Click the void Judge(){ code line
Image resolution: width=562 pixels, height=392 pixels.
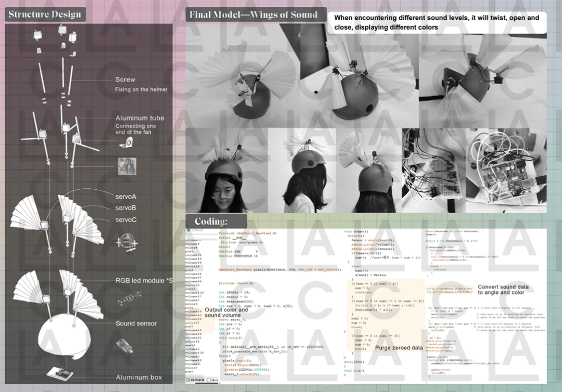[356, 232]
